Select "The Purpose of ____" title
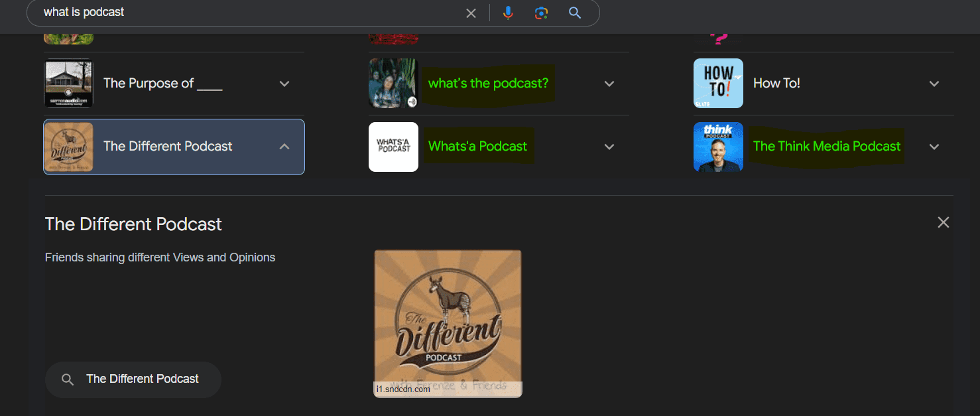Viewport: 980px width, 416px height. click(x=163, y=84)
